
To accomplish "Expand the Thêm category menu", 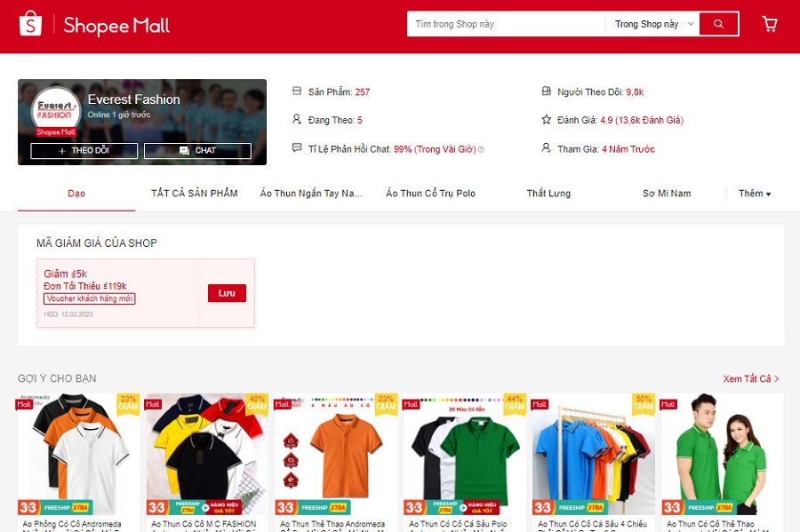I will pos(755,194).
